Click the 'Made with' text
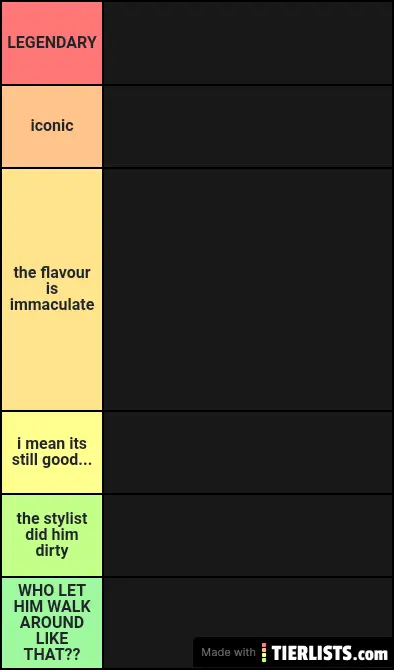The width and height of the screenshot is (394, 670). pos(228,652)
